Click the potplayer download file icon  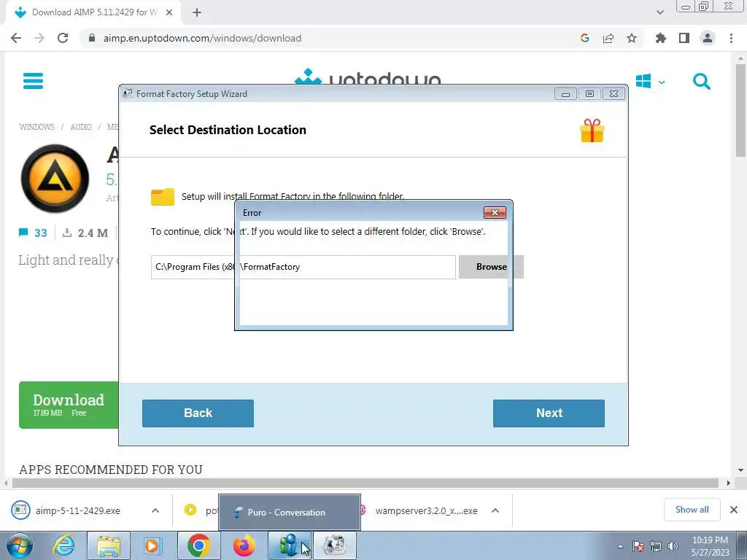pyautogui.click(x=190, y=510)
